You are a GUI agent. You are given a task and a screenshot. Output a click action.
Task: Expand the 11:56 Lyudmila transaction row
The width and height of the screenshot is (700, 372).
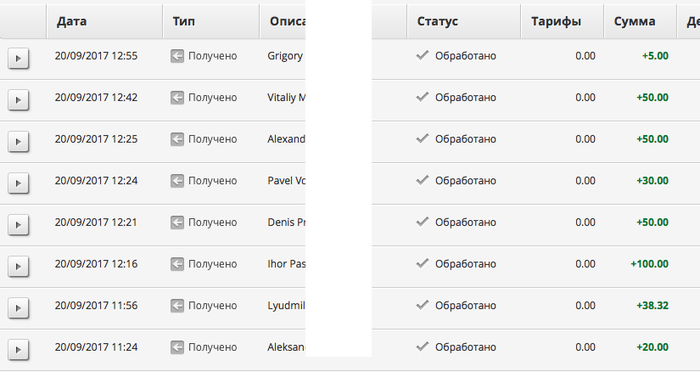point(18,308)
